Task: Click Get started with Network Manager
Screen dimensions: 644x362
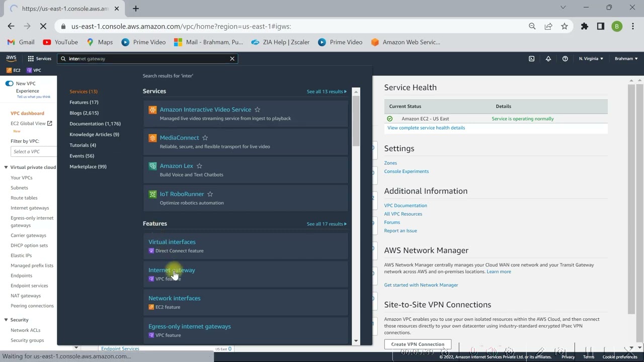Action: pos(421,285)
